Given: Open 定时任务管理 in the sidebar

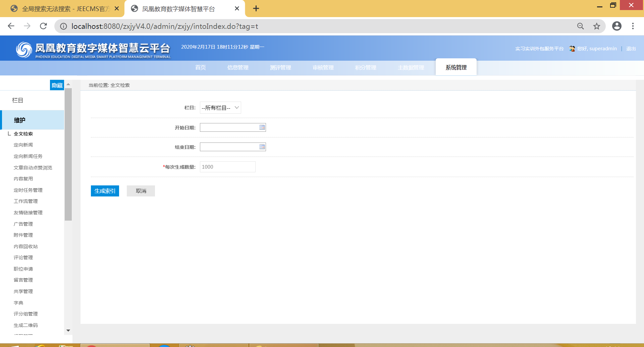Looking at the screenshot, I should point(28,190).
